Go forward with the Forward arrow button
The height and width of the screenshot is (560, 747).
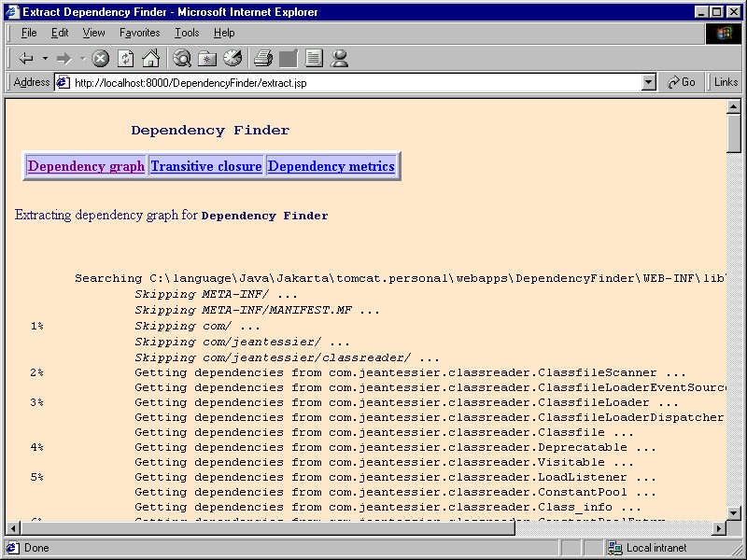63,59
